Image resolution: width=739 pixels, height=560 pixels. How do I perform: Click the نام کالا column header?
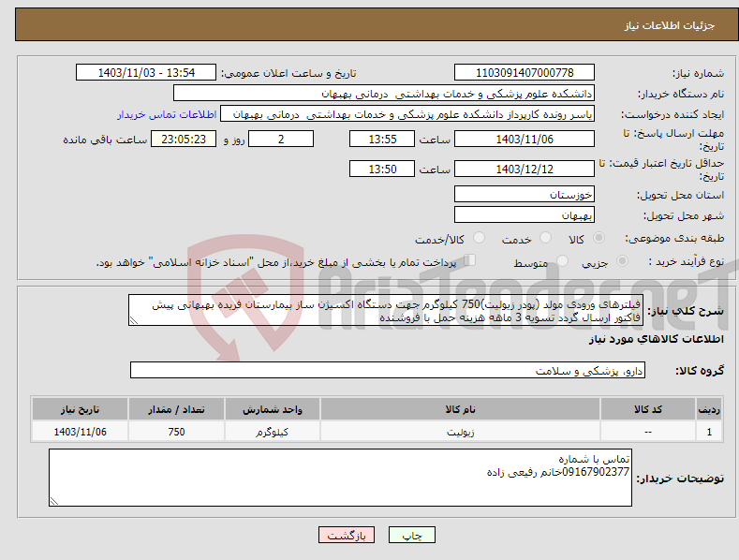point(460,409)
